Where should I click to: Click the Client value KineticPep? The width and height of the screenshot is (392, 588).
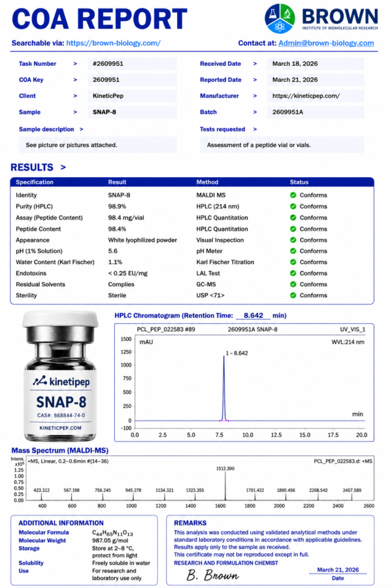point(132,96)
